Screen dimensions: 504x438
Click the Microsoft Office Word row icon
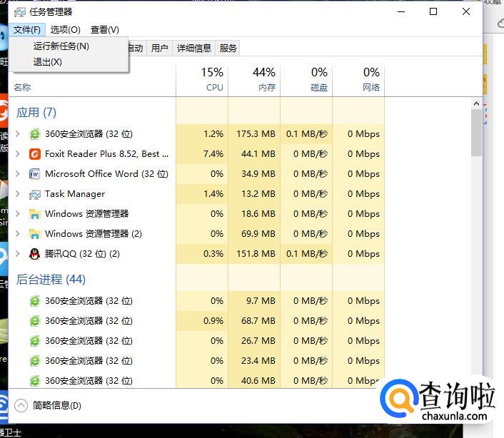coord(35,174)
